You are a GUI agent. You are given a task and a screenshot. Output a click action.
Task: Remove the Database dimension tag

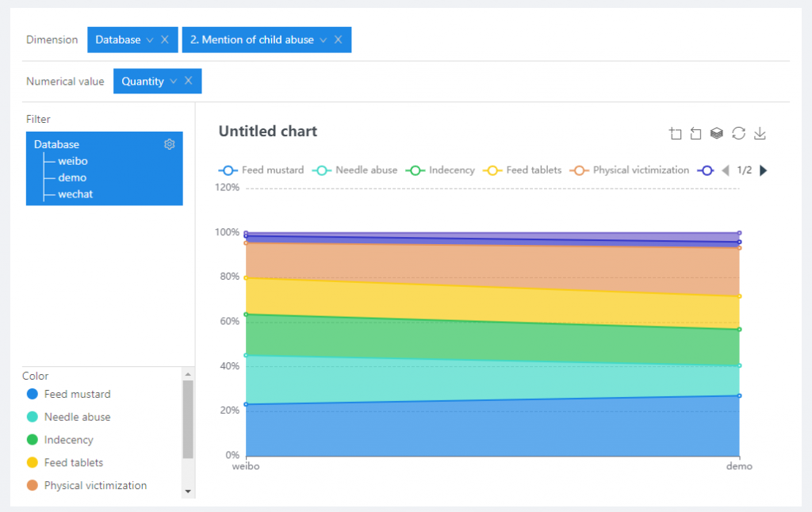(x=164, y=40)
